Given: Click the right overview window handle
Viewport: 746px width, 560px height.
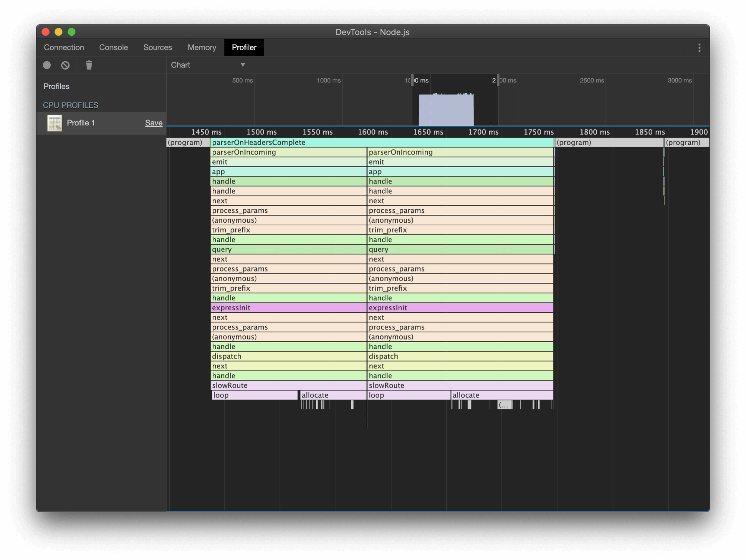Looking at the screenshot, I should pos(498,80).
